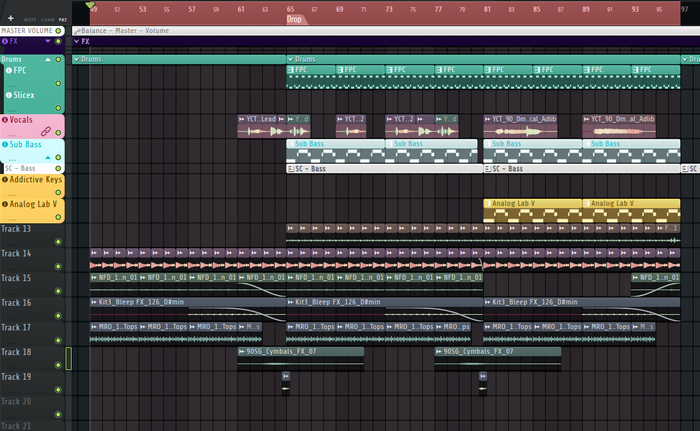The height and width of the screenshot is (431, 700).
Task: Click Drums chevron at bar 97 edge
Action: coord(685,59)
